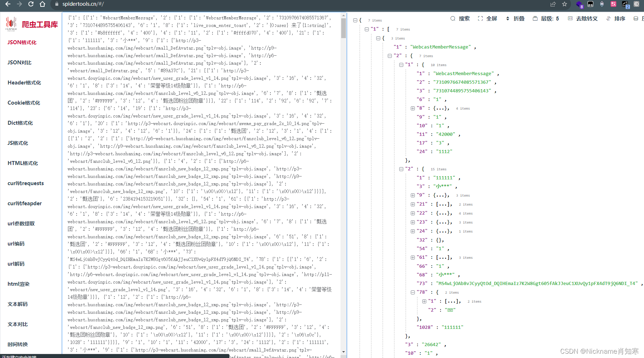Viewport: 644px width, 358px height.
Task: Expand the "61" array with 3 items
Action: click(x=413, y=257)
